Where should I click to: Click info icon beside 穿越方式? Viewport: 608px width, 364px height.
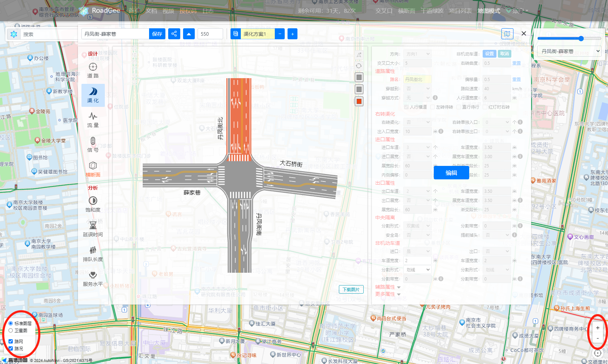435,98
